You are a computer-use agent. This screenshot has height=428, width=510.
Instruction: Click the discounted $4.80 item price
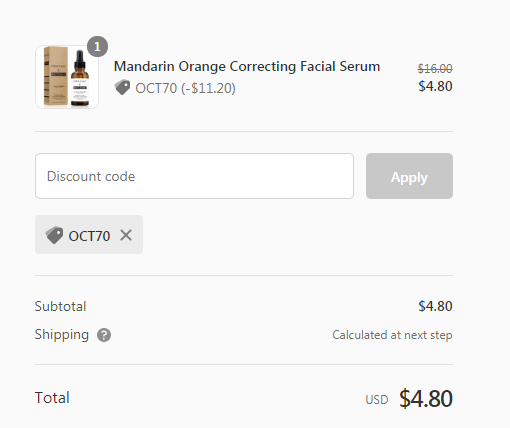click(x=435, y=86)
